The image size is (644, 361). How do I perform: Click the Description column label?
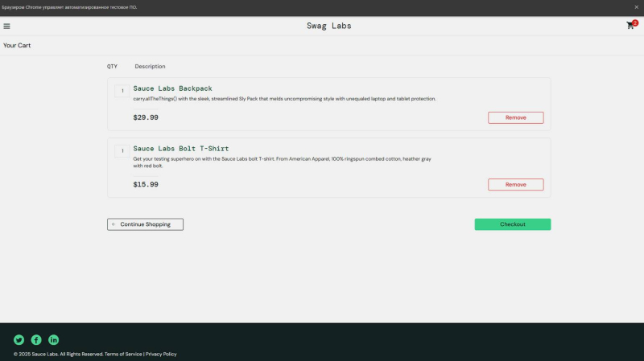pos(150,67)
